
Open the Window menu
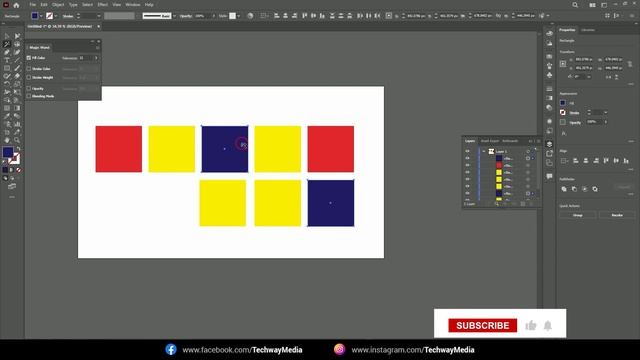(133, 5)
